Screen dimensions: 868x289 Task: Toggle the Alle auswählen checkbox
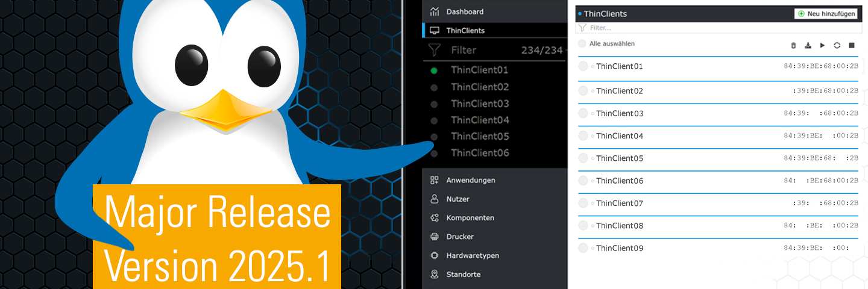click(582, 43)
